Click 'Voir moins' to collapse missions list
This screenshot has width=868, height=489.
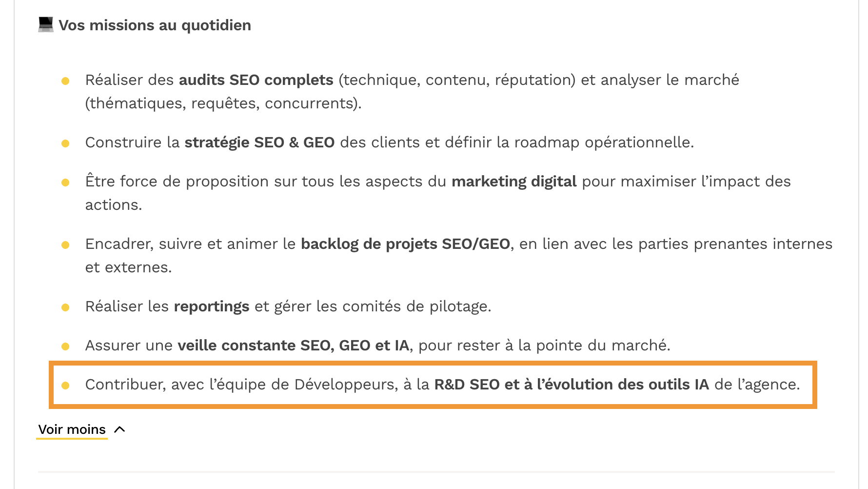coord(72,429)
